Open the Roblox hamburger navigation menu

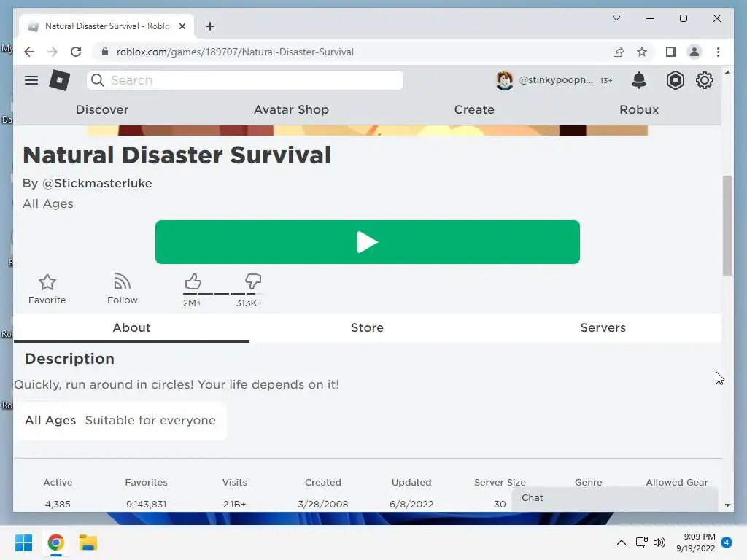(x=31, y=80)
